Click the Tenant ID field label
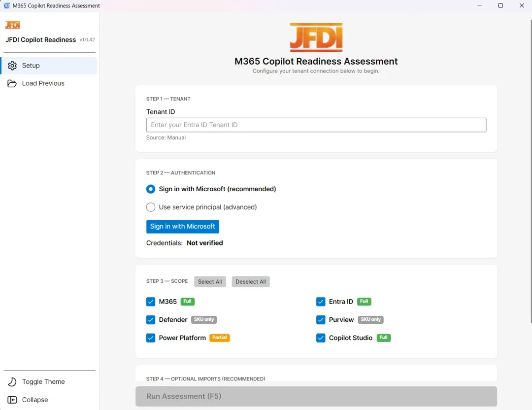Screen dimensions: 532x410 tap(161, 112)
